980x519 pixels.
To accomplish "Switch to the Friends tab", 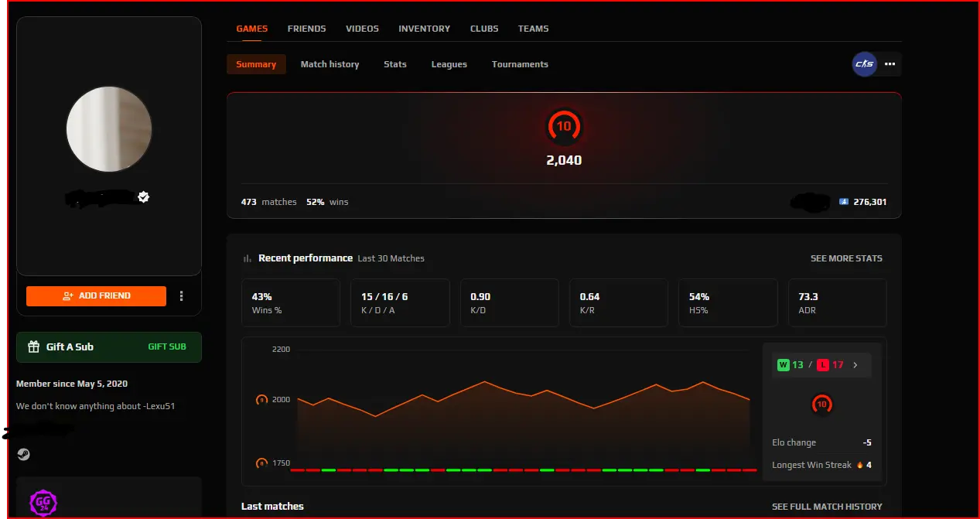I will point(306,29).
